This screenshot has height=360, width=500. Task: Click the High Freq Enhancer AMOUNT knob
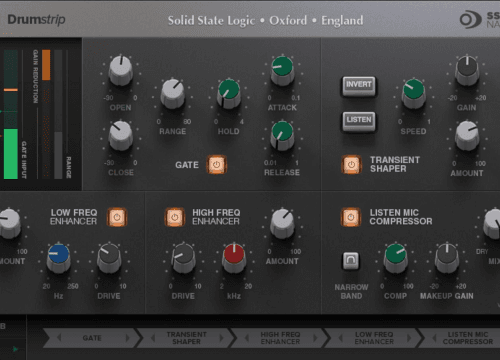(x=282, y=223)
